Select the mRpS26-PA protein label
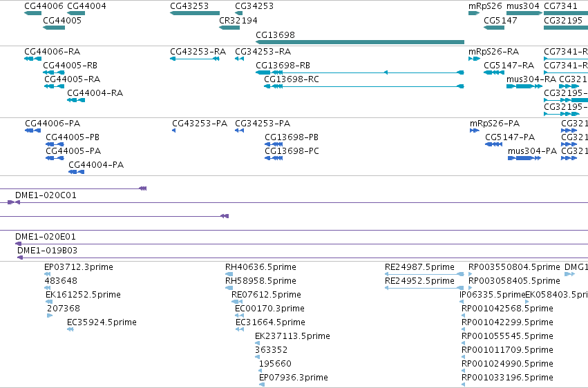The width and height of the screenshot is (588, 388). pyautogui.click(x=495, y=123)
